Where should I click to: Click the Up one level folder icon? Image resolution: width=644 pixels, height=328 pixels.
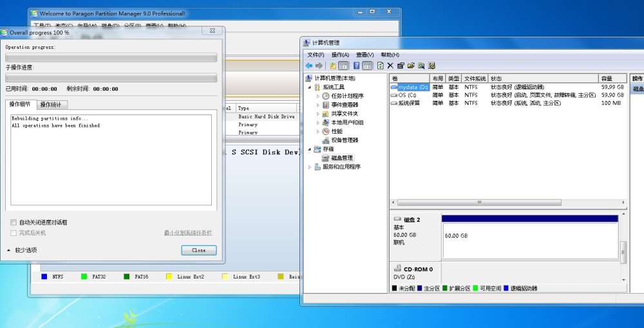tap(333, 66)
